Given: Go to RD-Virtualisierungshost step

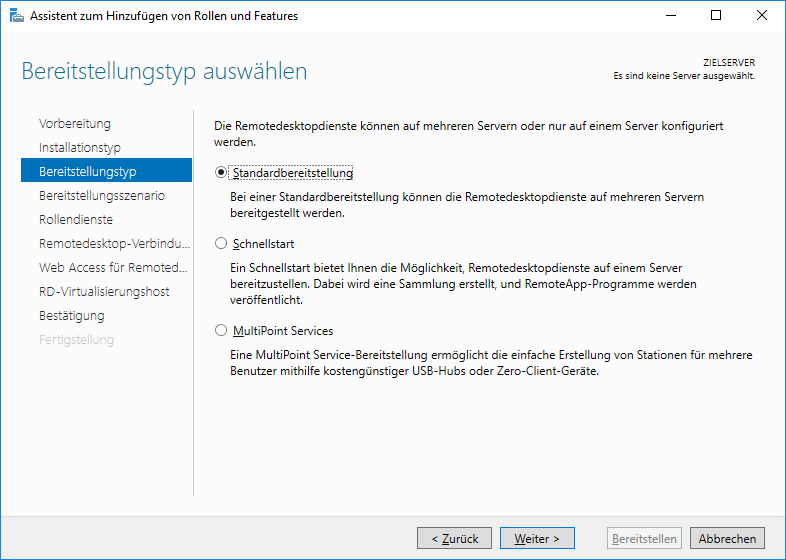Looking at the screenshot, I should (104, 292).
